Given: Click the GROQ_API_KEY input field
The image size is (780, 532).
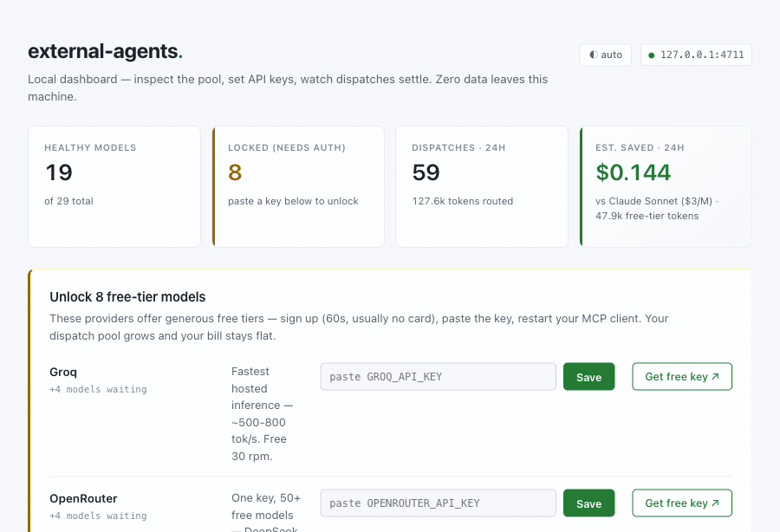Looking at the screenshot, I should 439,376.
